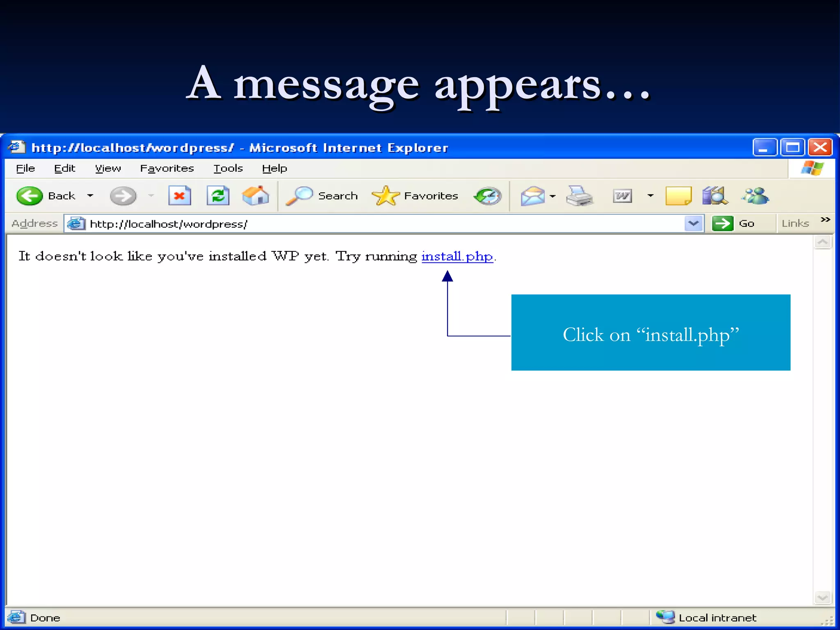Click the Done status text
The width and height of the screenshot is (840, 630).
[x=45, y=618]
